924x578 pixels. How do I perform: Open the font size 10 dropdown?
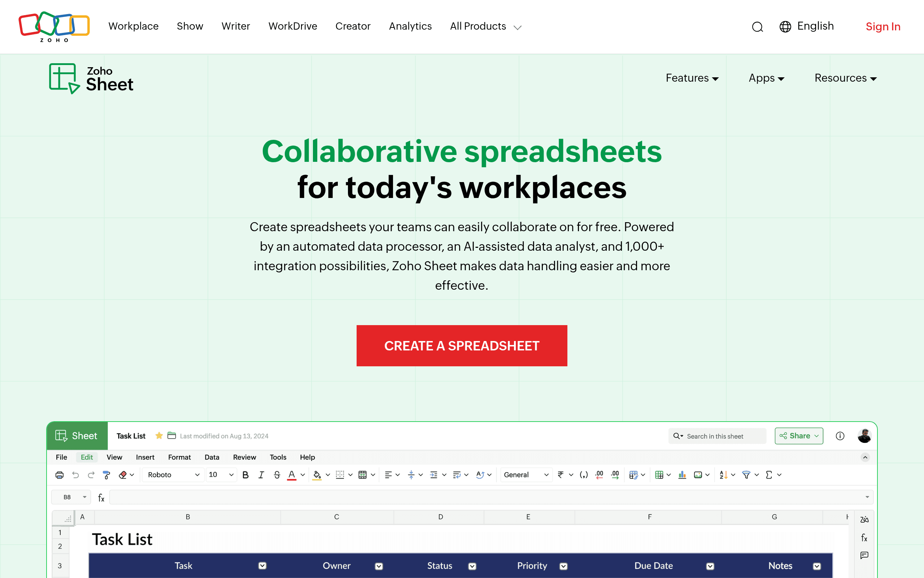pyautogui.click(x=221, y=475)
